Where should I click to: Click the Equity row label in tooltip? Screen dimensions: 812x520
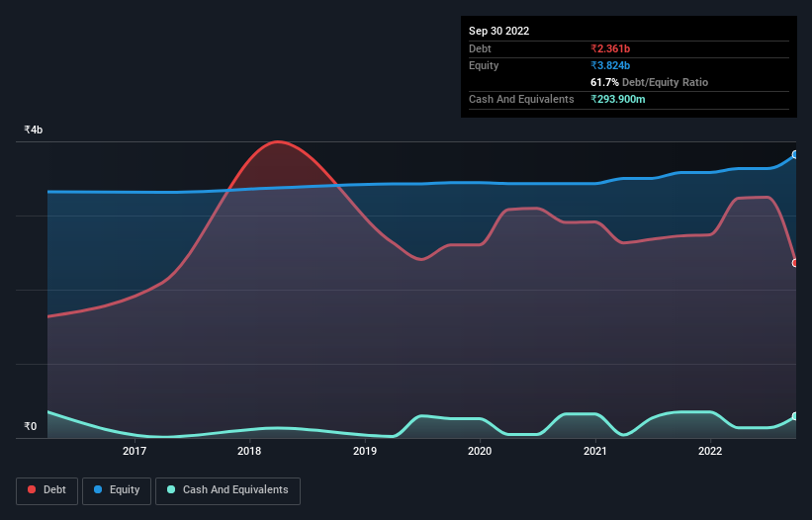coord(484,65)
